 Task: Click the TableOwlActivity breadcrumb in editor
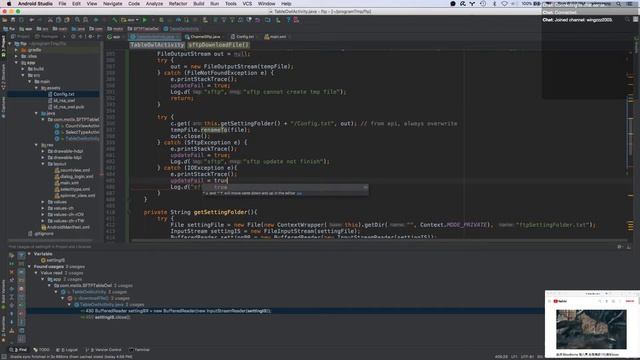[x=157, y=45]
